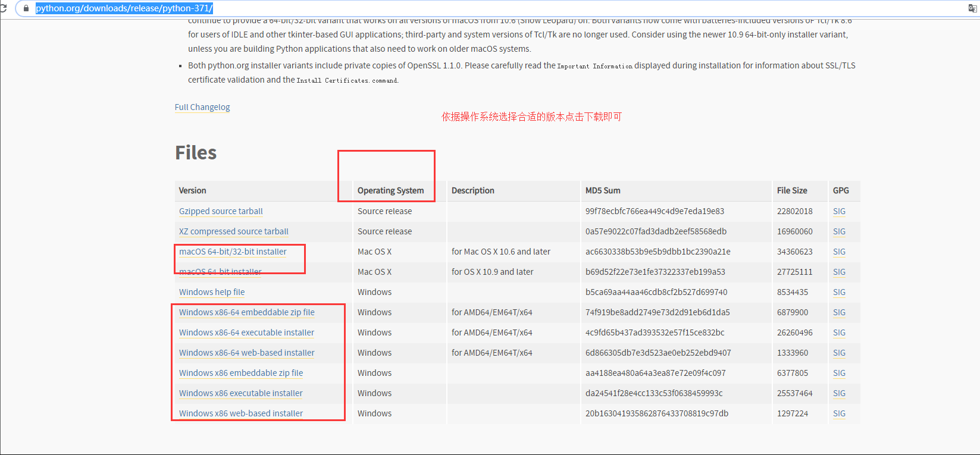Viewport: 980px width, 455px height.
Task: Click the python.org URL in the address bar
Action: click(124, 8)
